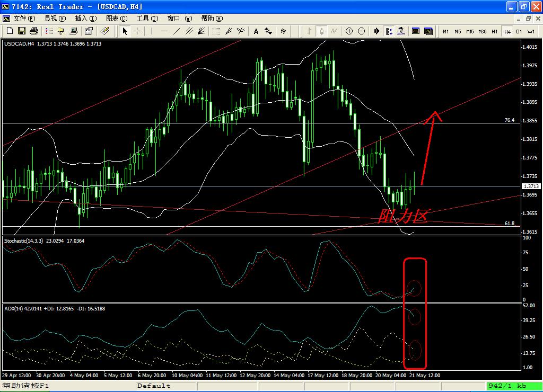Select the M5 timeframe
Viewport: 543px width, 392px height.
tap(458, 31)
